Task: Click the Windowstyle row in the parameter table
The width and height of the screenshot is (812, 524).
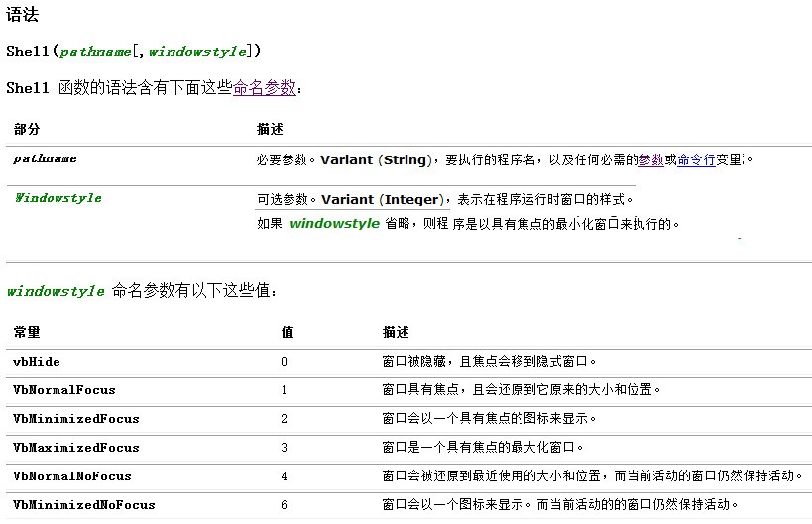Action: click(58, 198)
